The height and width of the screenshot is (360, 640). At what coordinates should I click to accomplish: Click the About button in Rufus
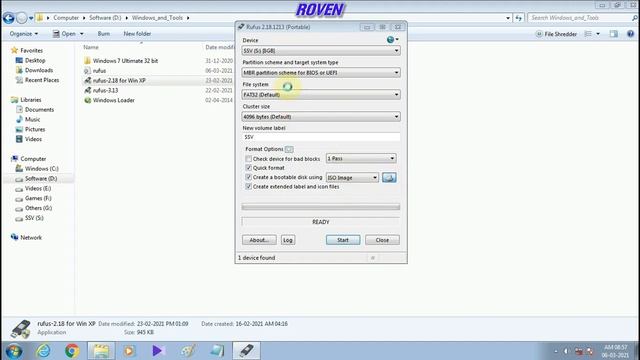pos(259,240)
